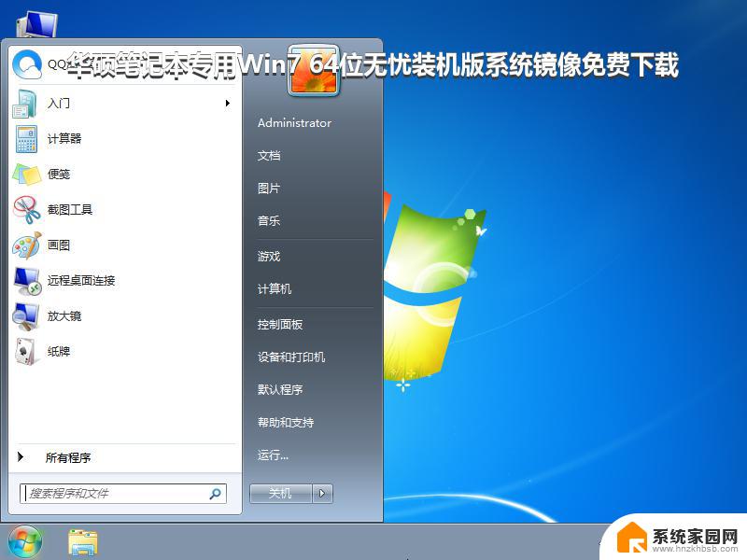Open the QQ browser icon
Viewport: 747px width, 560px height.
tap(27, 64)
